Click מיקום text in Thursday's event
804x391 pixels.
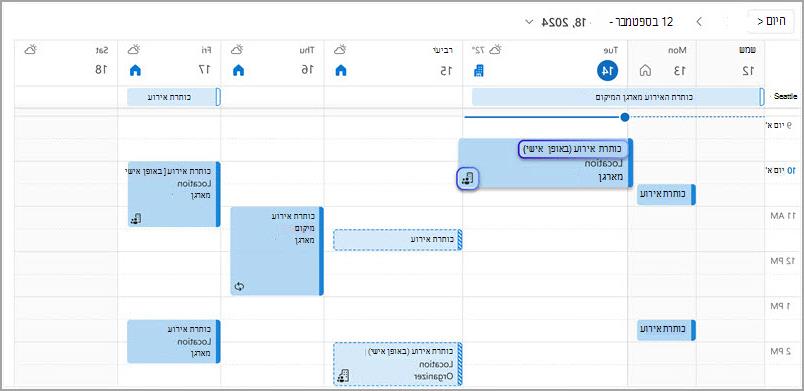(304, 228)
